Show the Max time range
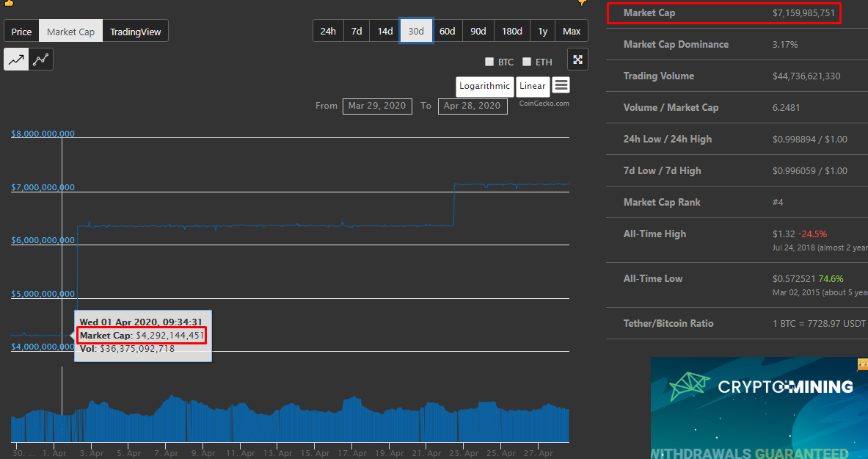 tap(572, 31)
